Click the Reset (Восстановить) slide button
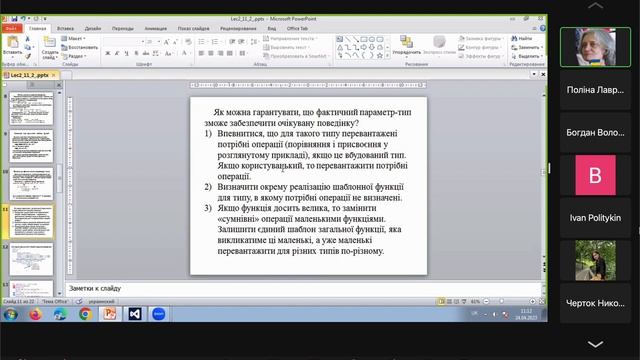 pos(80,47)
